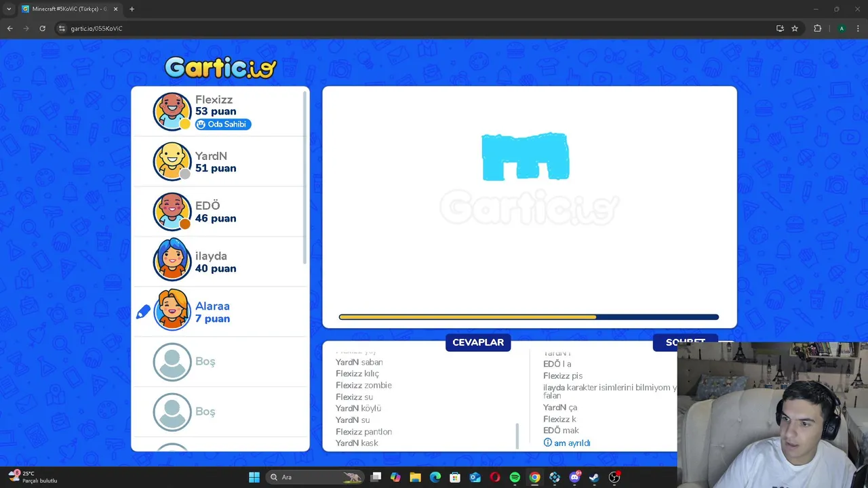The image size is (868, 488).
Task: View site information icon in address bar
Action: [62, 28]
